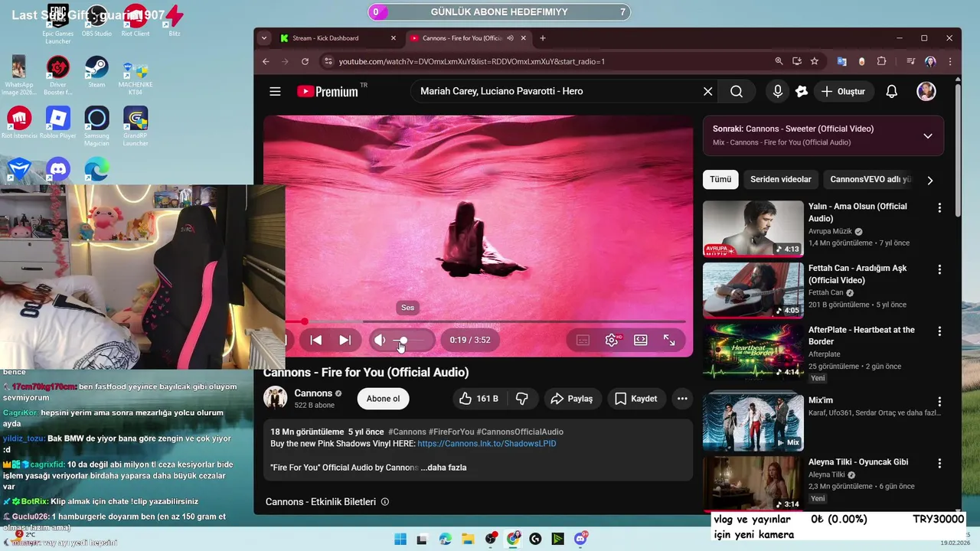980x551 pixels.
Task: Open the YouTube account avatar menu
Action: [926, 91]
